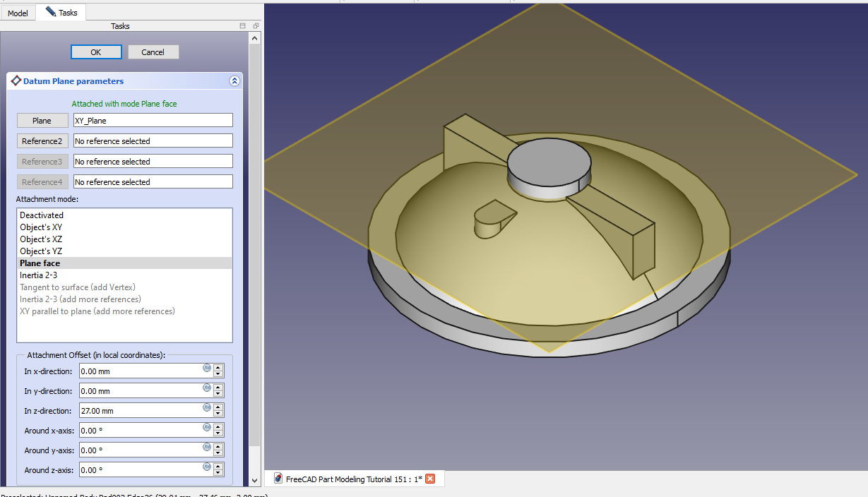Open expression editor for Around y-axis field
868x497 pixels.
(207, 447)
